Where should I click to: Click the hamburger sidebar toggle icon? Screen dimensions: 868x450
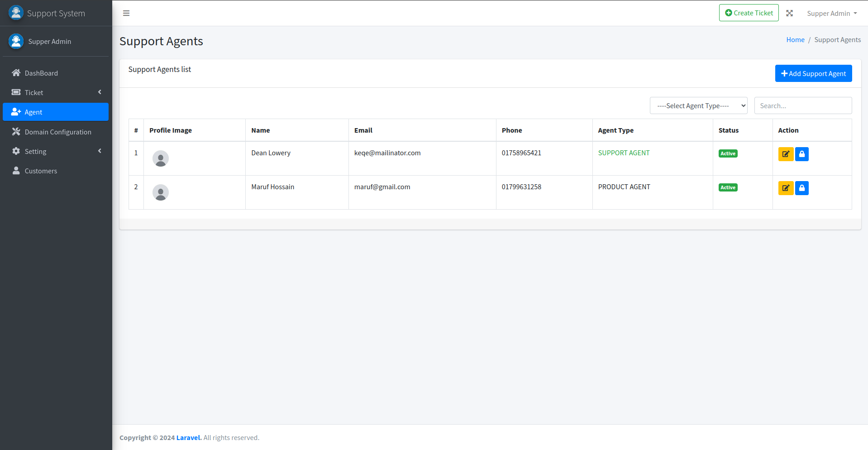coord(126,13)
